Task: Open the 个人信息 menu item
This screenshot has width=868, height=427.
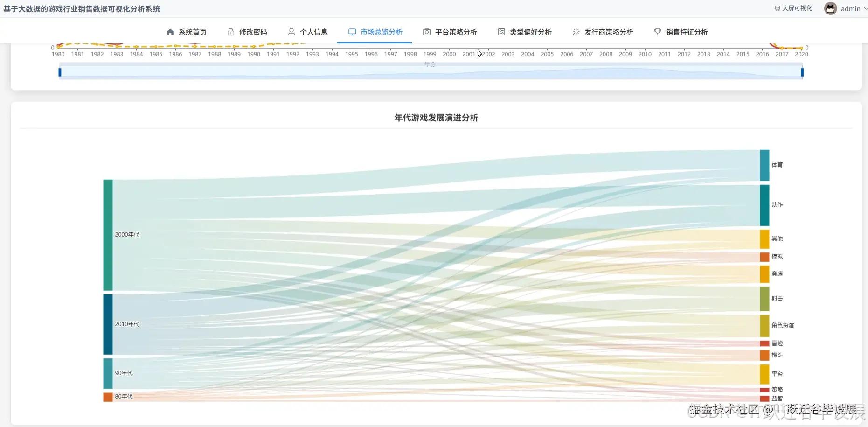Action: (308, 32)
